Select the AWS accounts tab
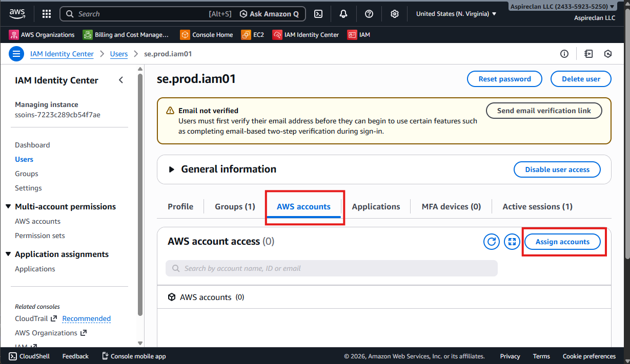 tap(303, 206)
